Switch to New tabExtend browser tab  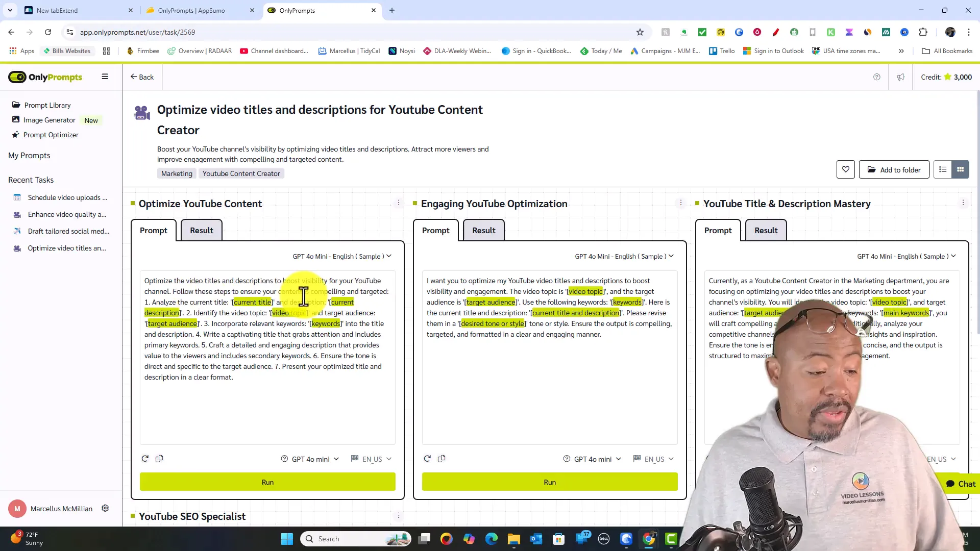coord(78,10)
